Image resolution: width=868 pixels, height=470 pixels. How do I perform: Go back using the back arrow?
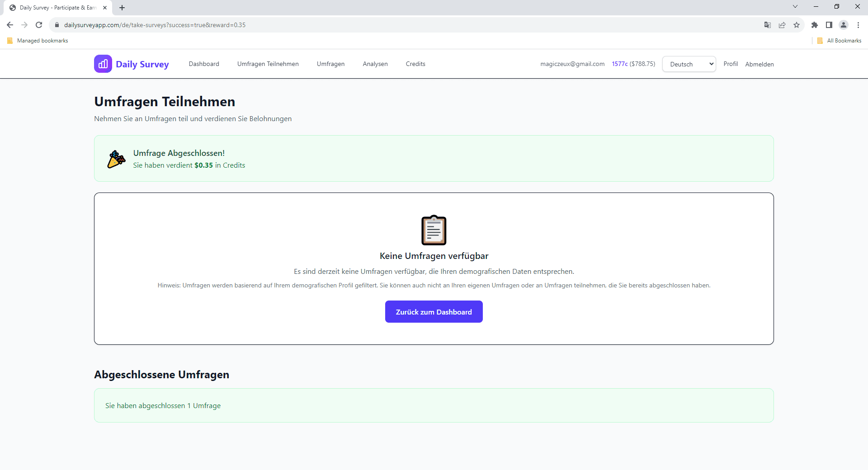10,25
